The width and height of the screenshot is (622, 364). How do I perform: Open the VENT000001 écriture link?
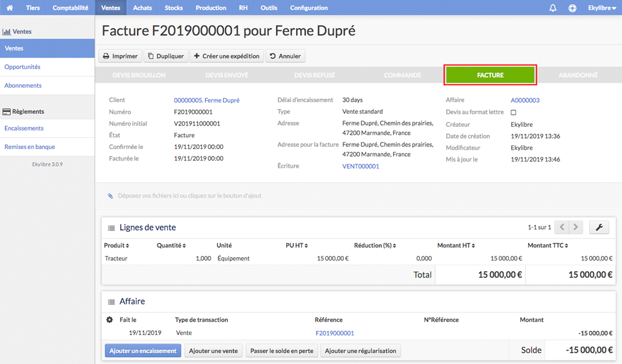[361, 166]
